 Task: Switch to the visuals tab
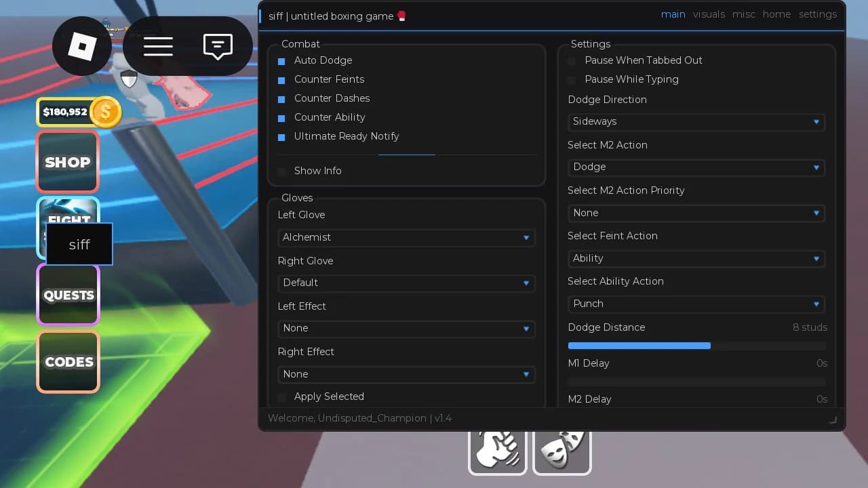tap(709, 14)
